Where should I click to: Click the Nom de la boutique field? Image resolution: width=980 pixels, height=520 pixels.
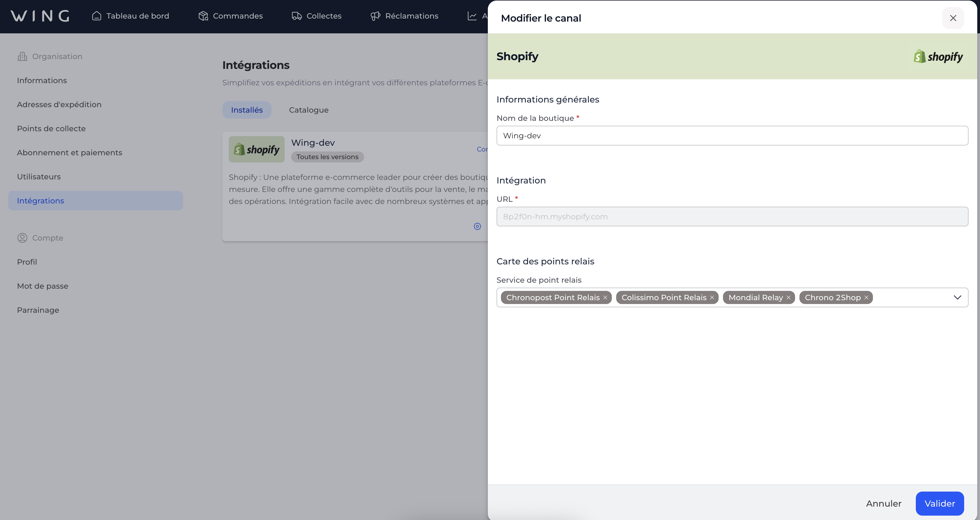(732, 136)
